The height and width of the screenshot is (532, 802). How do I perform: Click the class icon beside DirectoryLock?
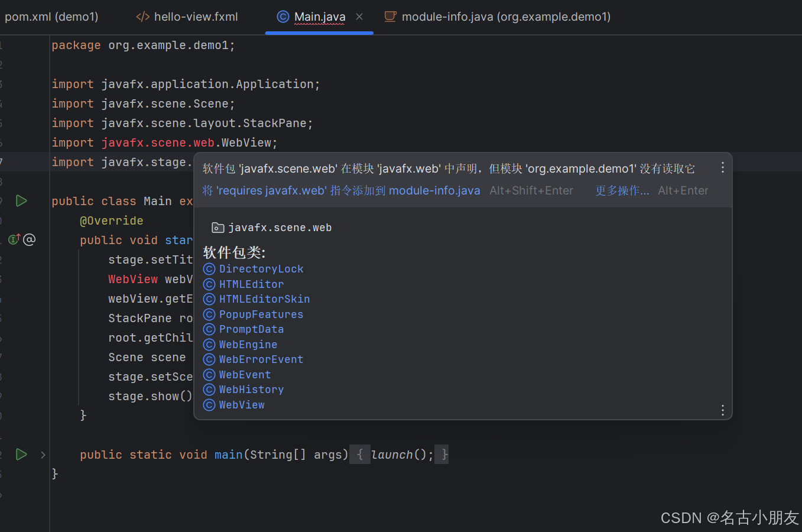click(x=209, y=269)
